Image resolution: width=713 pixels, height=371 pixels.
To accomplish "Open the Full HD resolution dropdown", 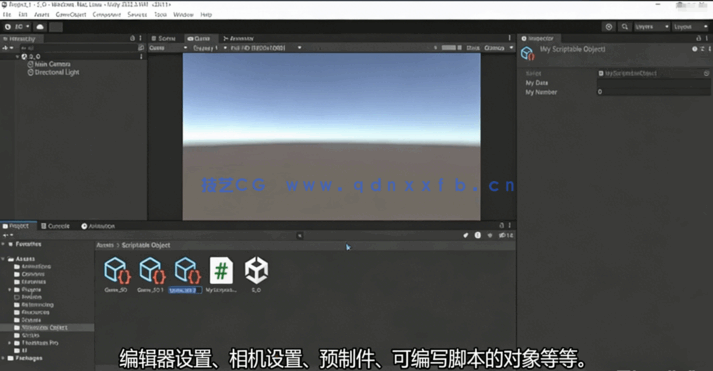I will 266,48.
